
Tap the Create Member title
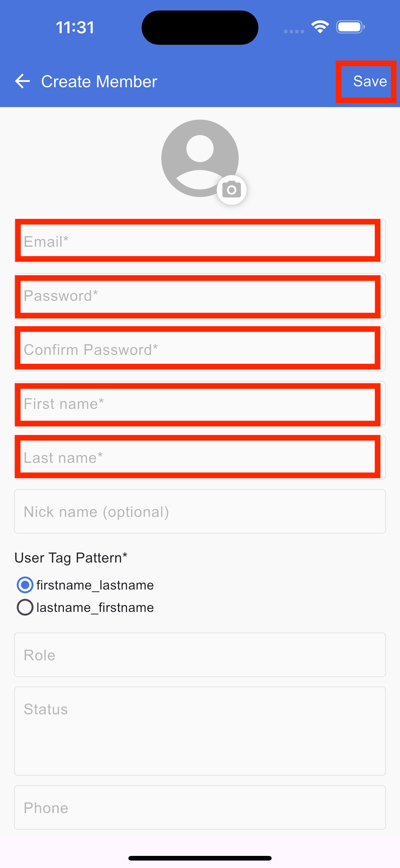pos(99,82)
